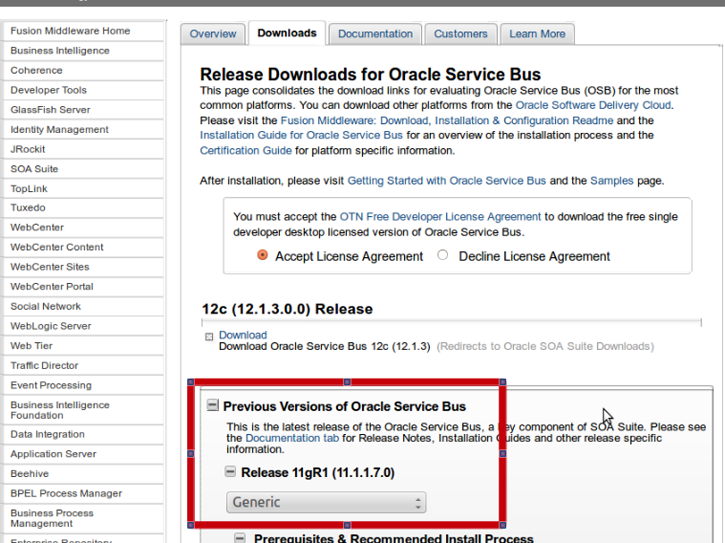Follow the Documentation tab inline link
Image resolution: width=725 pixels, height=543 pixels.
tap(292, 438)
